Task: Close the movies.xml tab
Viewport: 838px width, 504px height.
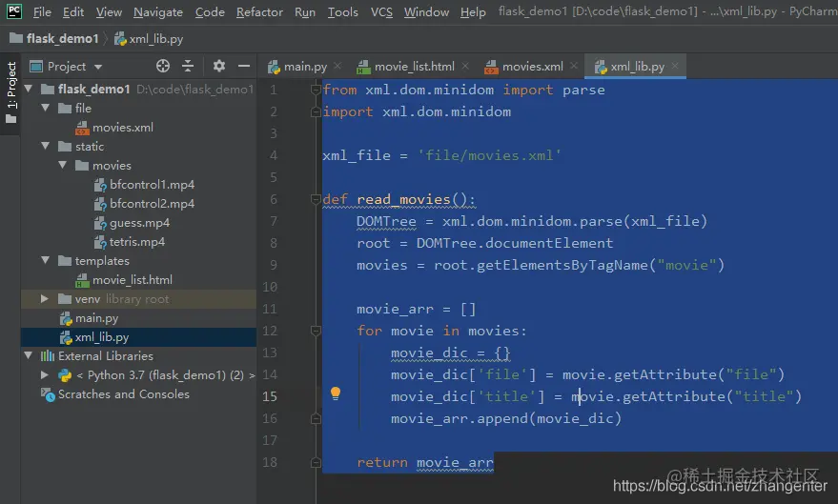Action: [x=574, y=66]
